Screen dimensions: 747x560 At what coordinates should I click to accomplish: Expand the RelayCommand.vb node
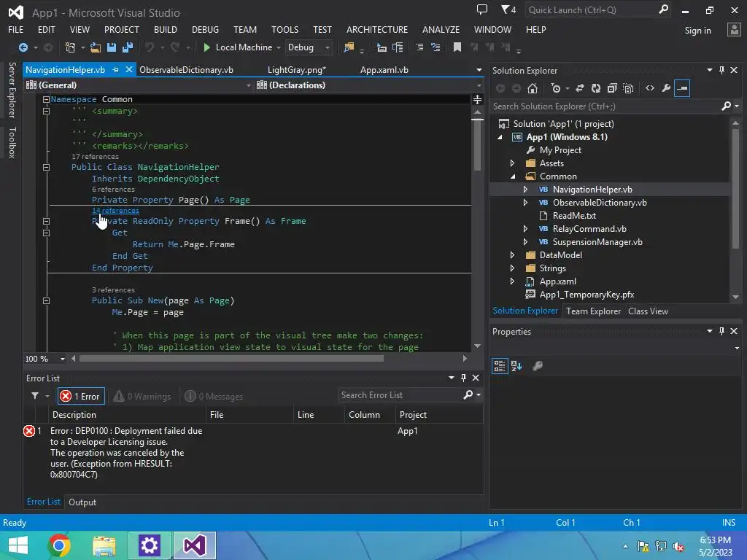(525, 229)
